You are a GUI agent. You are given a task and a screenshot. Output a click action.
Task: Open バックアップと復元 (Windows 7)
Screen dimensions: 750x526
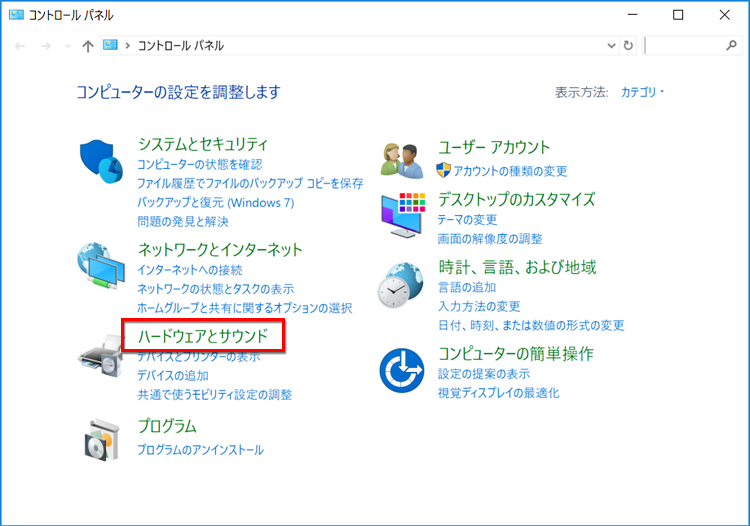tap(216, 202)
